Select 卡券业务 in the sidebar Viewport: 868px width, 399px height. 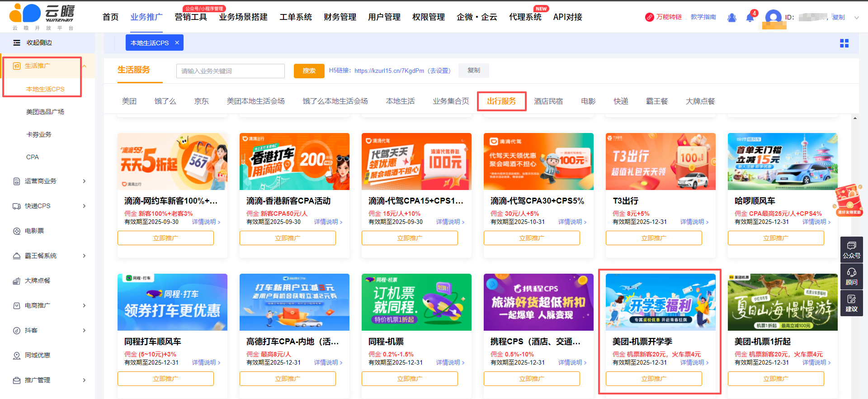[x=39, y=134]
